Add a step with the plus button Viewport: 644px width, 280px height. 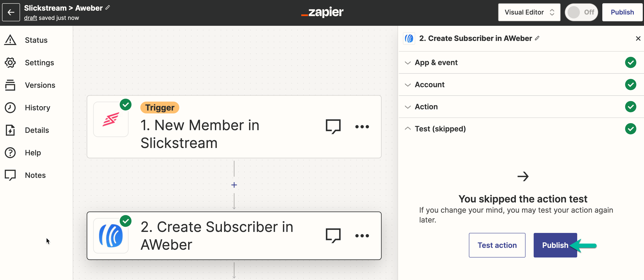pyautogui.click(x=234, y=185)
